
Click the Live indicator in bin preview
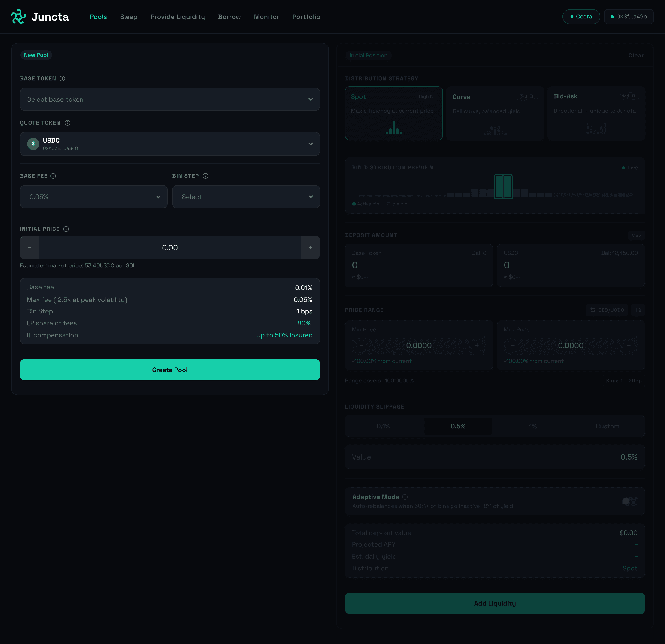[630, 168]
